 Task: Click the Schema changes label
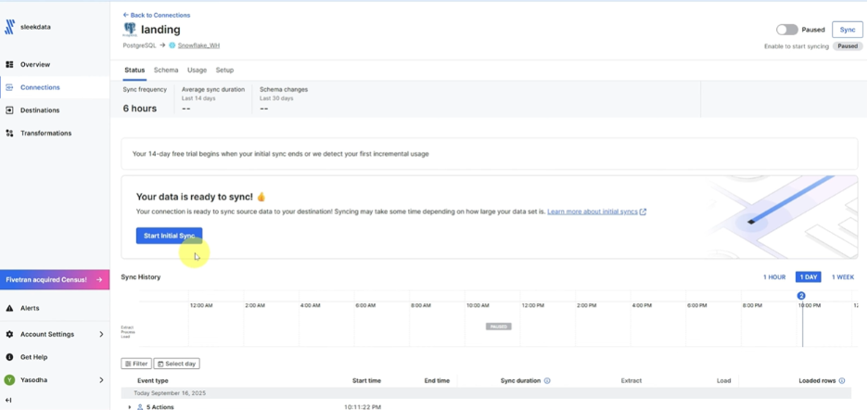pos(284,89)
